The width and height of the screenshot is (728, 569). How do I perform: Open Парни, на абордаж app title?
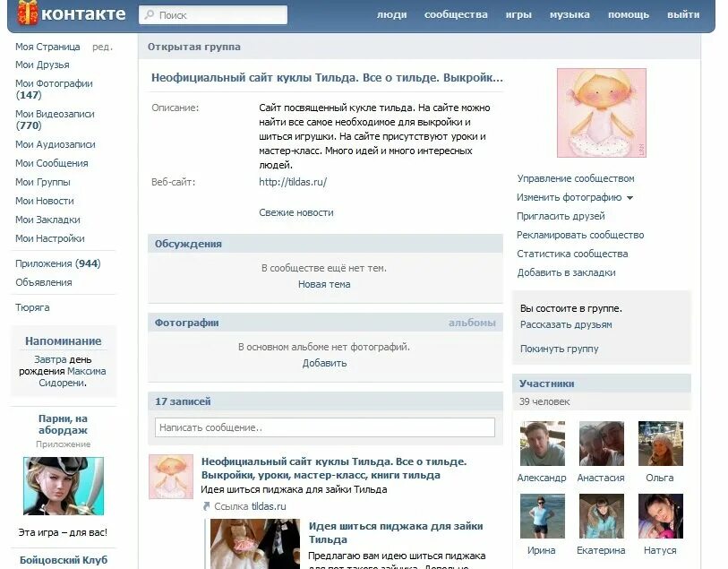point(64,425)
